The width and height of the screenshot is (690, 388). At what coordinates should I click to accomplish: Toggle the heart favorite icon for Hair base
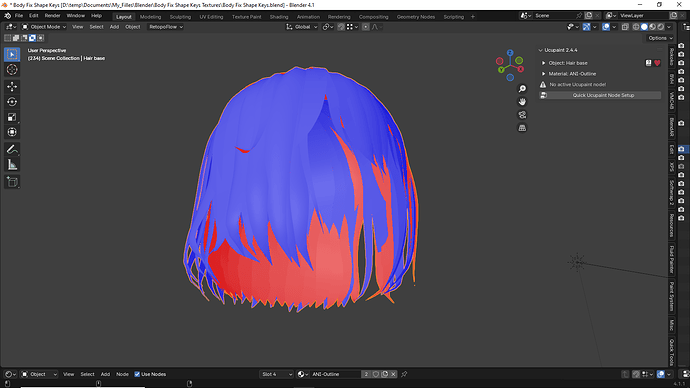click(657, 63)
